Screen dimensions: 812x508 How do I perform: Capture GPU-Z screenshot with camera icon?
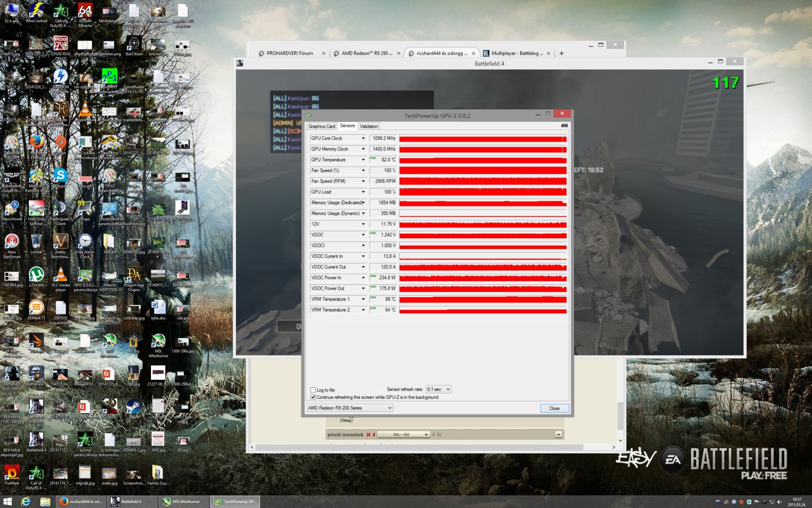tap(564, 126)
